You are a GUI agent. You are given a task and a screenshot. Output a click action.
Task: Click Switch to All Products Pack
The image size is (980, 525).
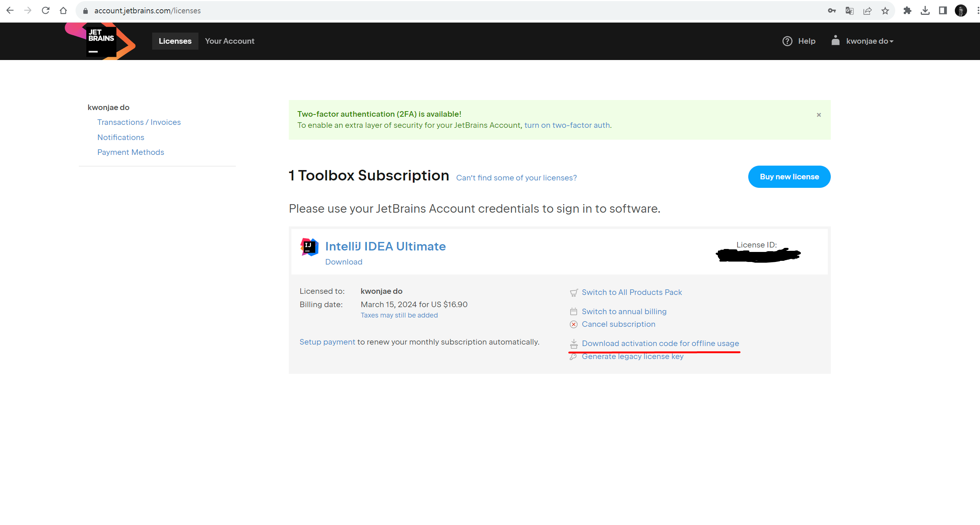click(x=632, y=292)
